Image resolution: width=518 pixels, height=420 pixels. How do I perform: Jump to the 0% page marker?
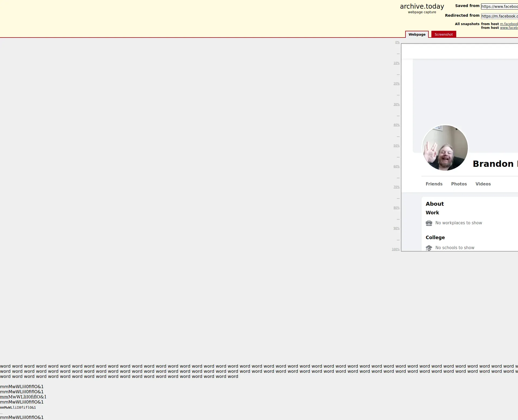[x=397, y=42]
